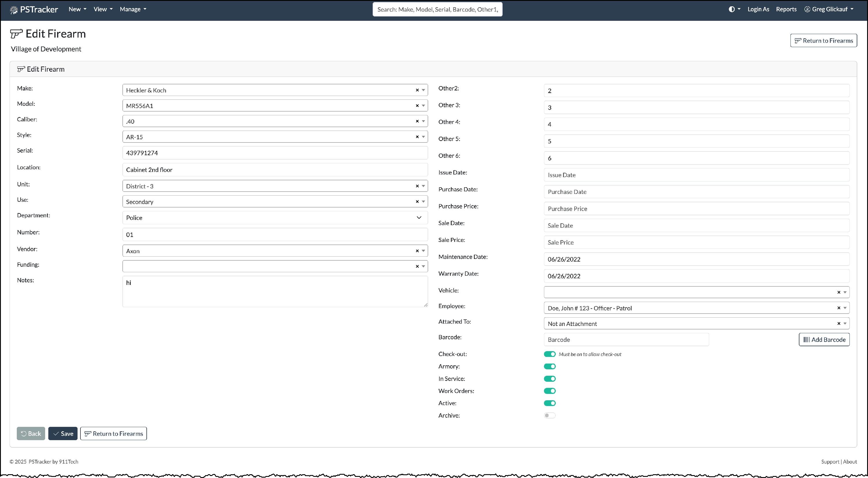Enable the Archive toggle switch
868x478 pixels.
click(x=549, y=415)
